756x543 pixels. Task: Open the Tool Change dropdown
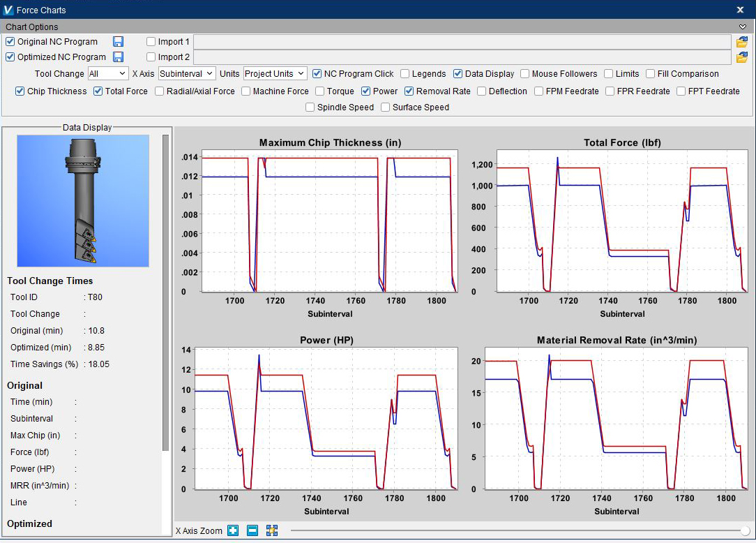point(107,74)
